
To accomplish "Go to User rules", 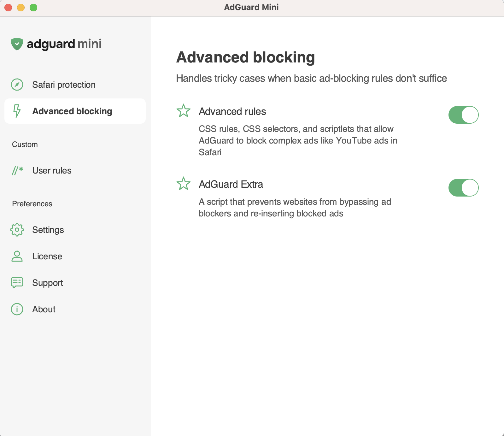I will click(x=75, y=170).
